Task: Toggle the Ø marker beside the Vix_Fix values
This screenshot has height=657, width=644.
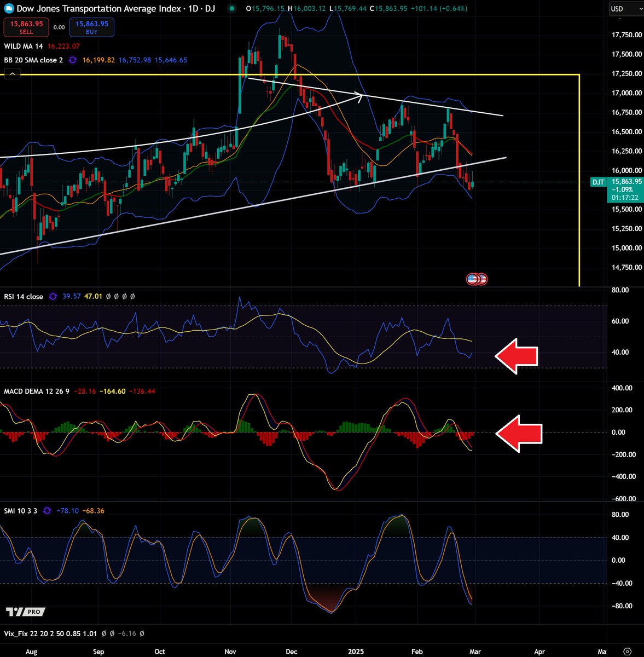Action: 104,633
